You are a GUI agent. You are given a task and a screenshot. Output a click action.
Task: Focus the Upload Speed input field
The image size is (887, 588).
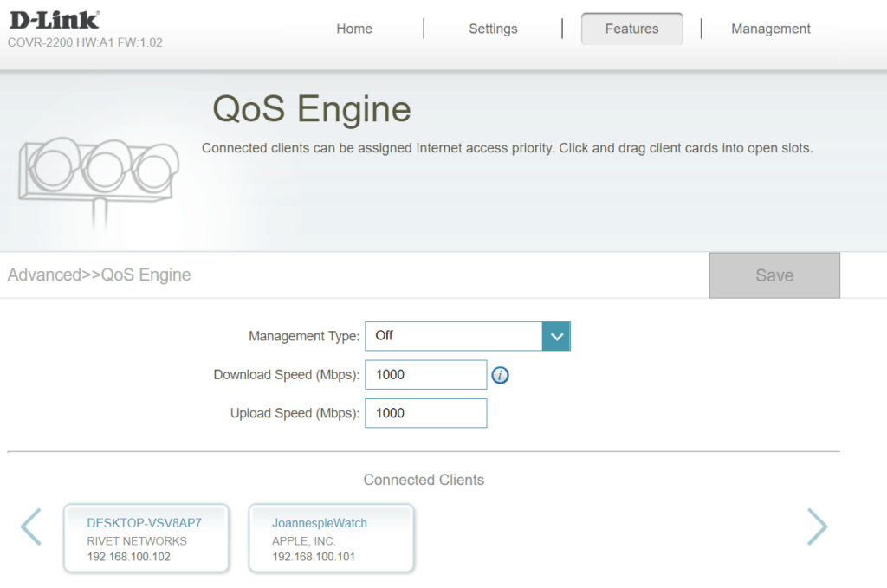[425, 413]
